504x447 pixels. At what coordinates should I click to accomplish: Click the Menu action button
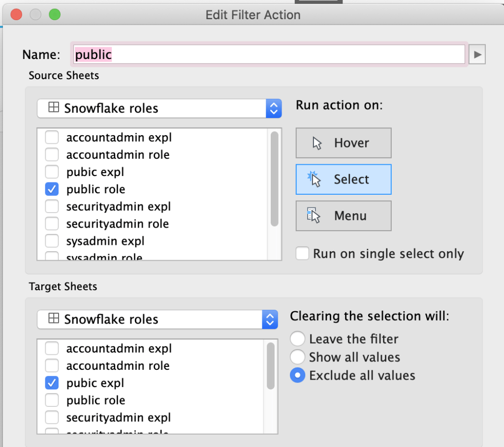344,216
